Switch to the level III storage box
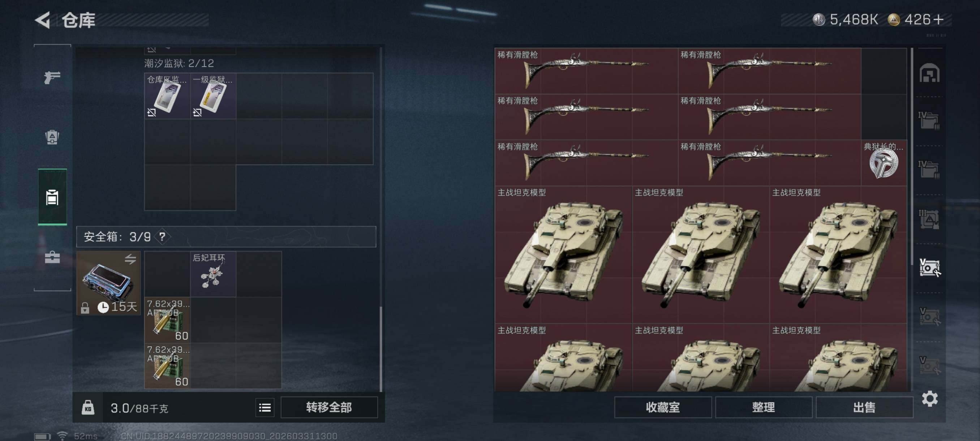 [929, 219]
